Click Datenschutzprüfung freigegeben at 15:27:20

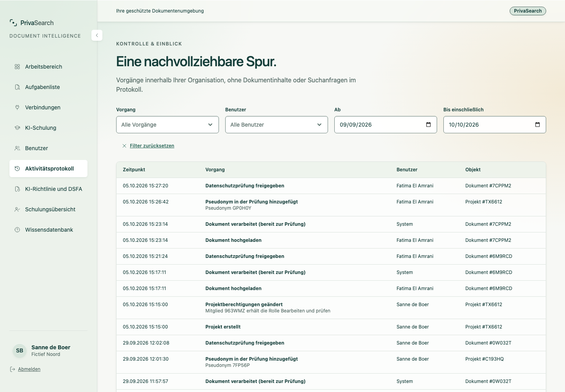(245, 186)
